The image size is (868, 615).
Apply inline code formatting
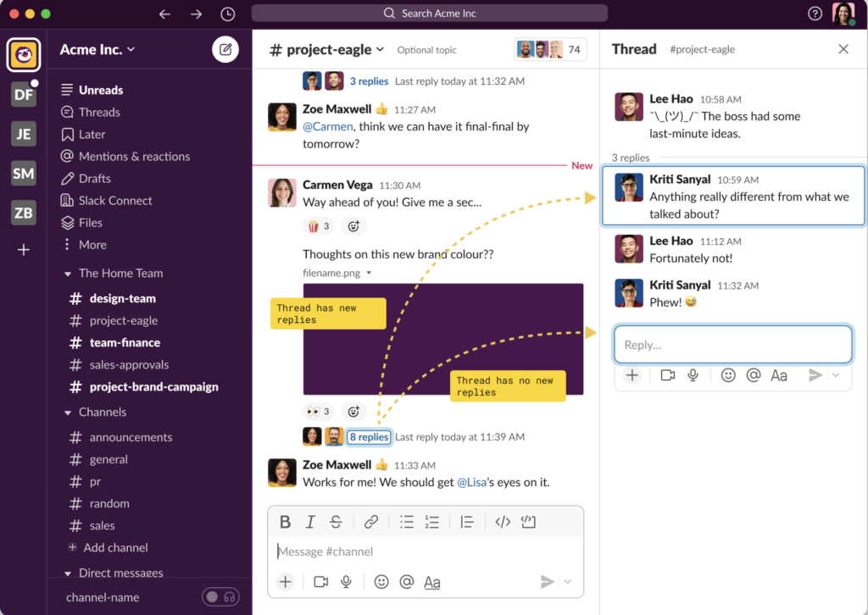click(503, 522)
